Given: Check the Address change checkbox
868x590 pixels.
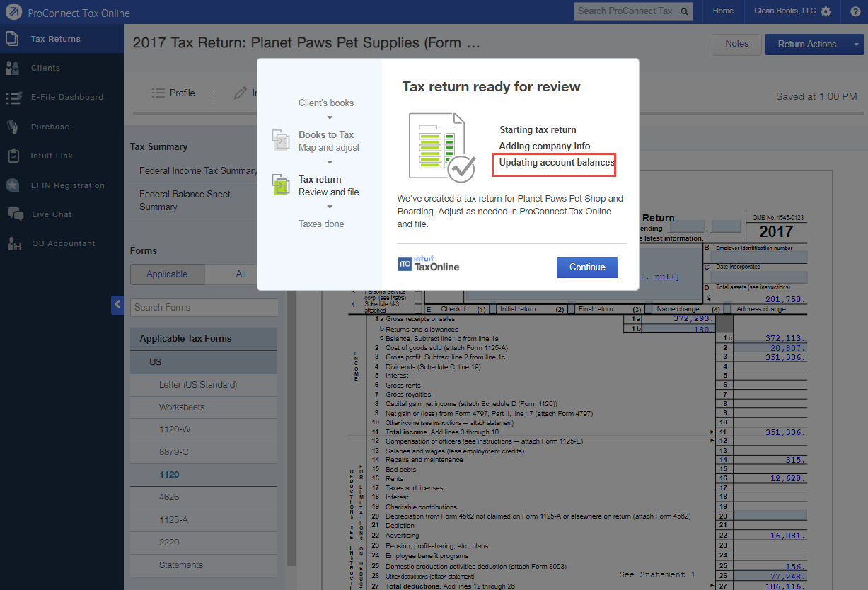Looking at the screenshot, I should tap(727, 309).
